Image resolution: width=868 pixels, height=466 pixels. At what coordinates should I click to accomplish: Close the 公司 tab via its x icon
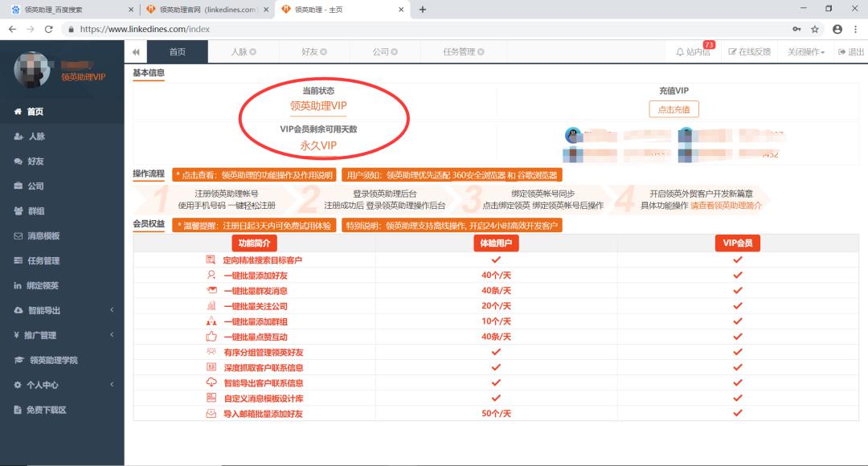pyautogui.click(x=394, y=52)
